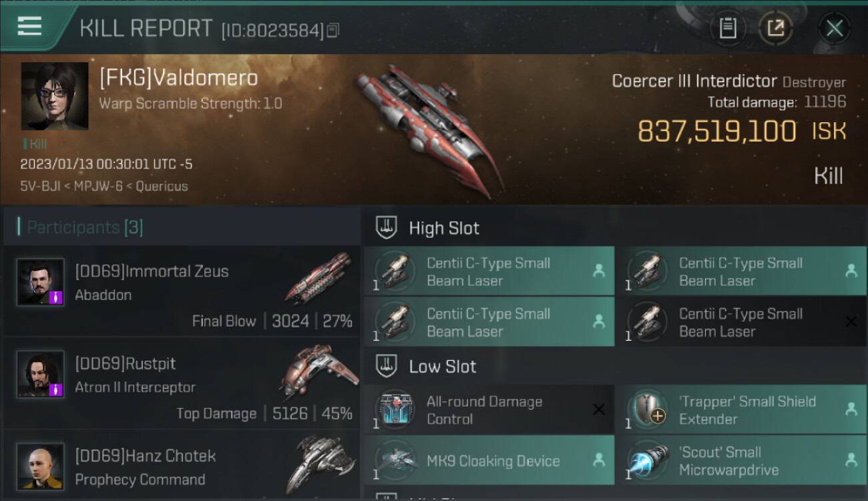This screenshot has height=501, width=868.
Task: Open the clipboard report icon
Action: click(x=728, y=28)
